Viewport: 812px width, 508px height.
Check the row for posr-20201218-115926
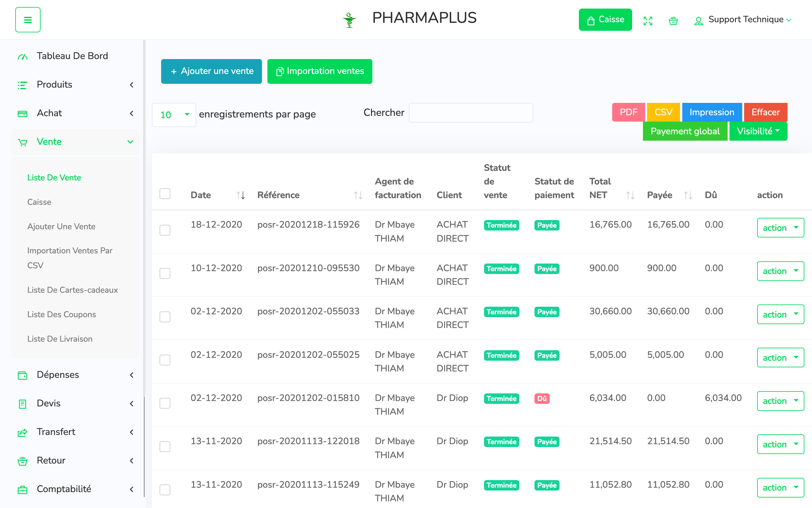tap(165, 230)
